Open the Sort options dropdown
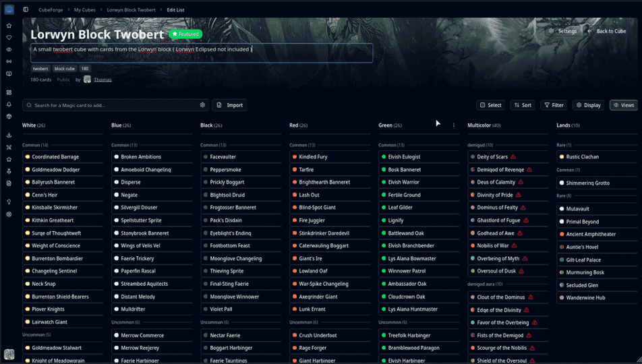 coord(523,105)
